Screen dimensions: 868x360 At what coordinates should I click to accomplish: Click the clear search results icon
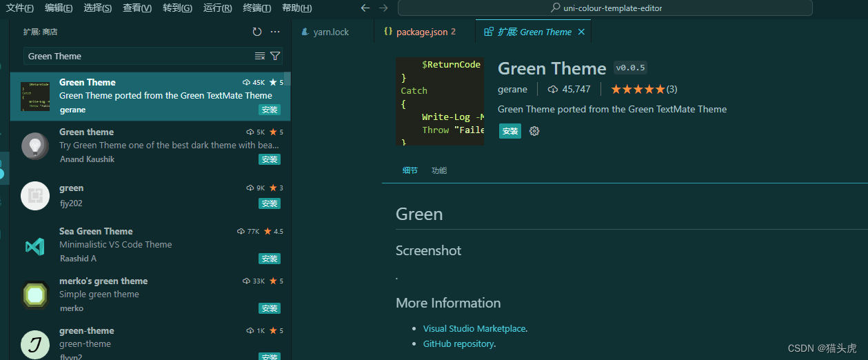260,56
